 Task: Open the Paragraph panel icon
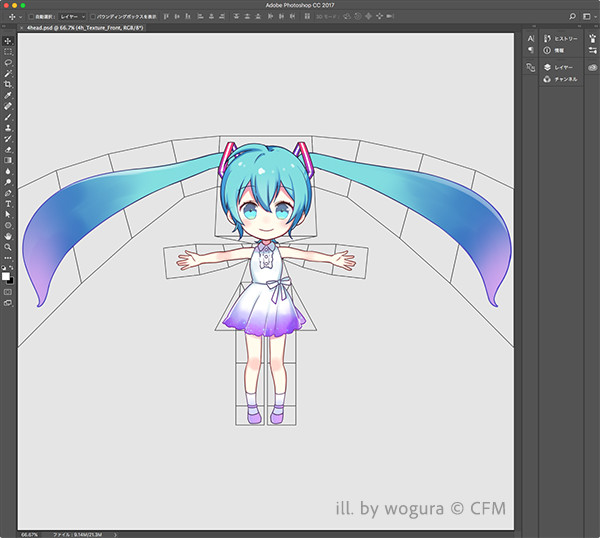tap(530, 50)
